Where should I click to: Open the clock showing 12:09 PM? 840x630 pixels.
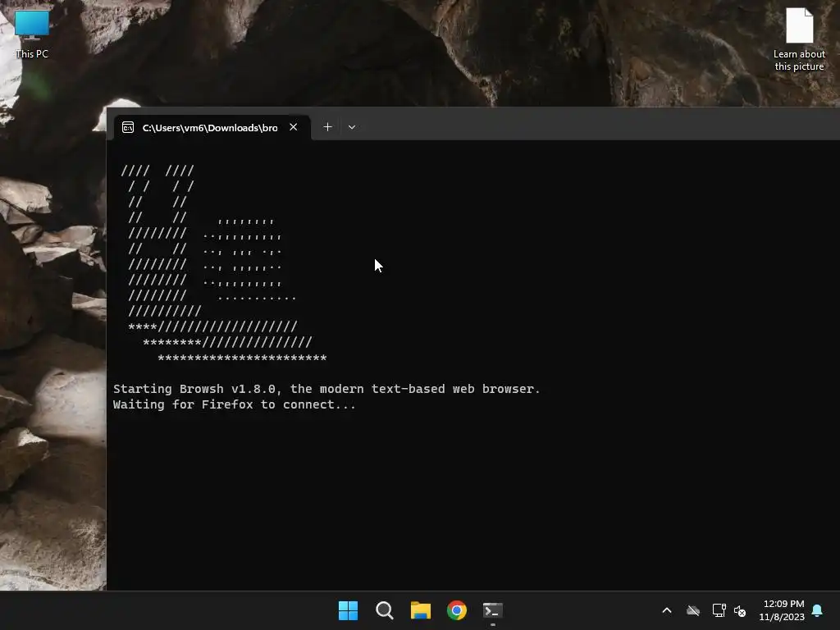click(x=782, y=610)
